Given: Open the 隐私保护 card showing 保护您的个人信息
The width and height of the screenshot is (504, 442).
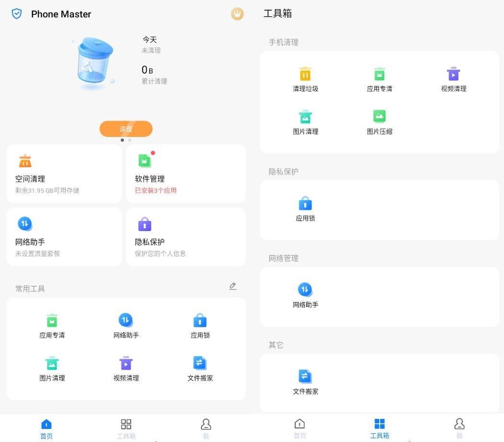Looking at the screenshot, I should tap(186, 237).
